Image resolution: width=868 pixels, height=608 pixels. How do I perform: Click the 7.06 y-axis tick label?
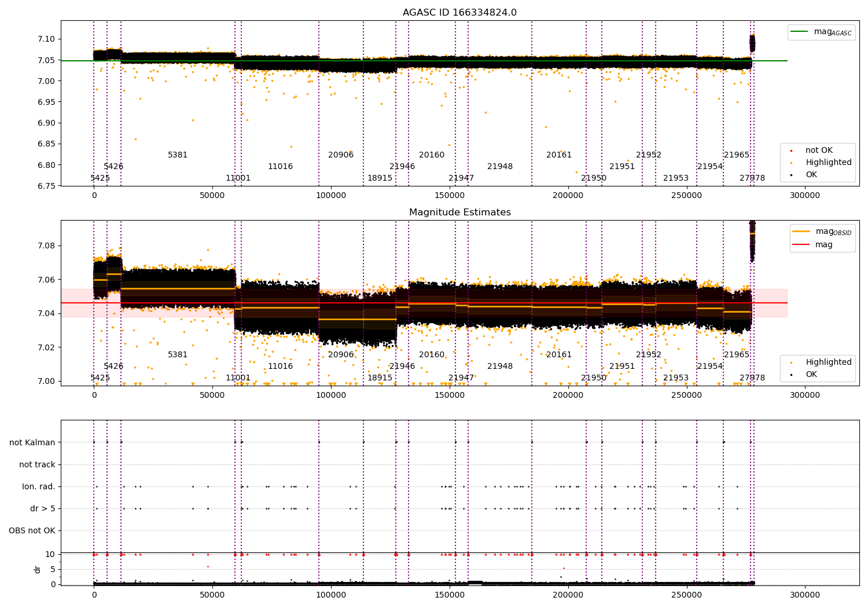pyautogui.click(x=46, y=280)
